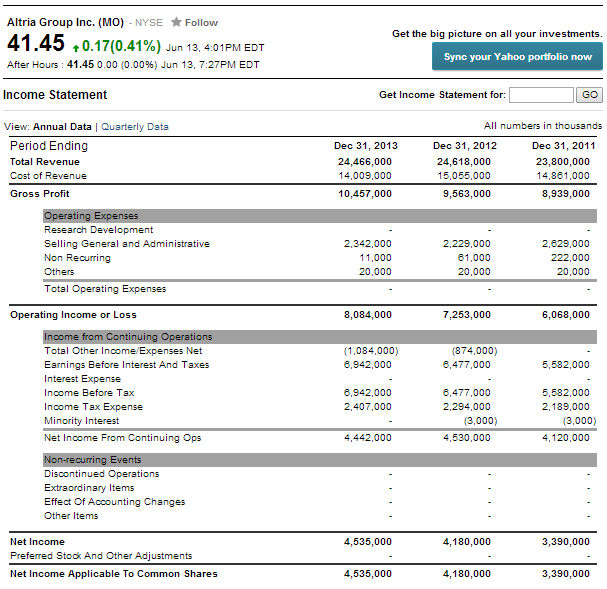Click the Research Development row label

pos(99,230)
